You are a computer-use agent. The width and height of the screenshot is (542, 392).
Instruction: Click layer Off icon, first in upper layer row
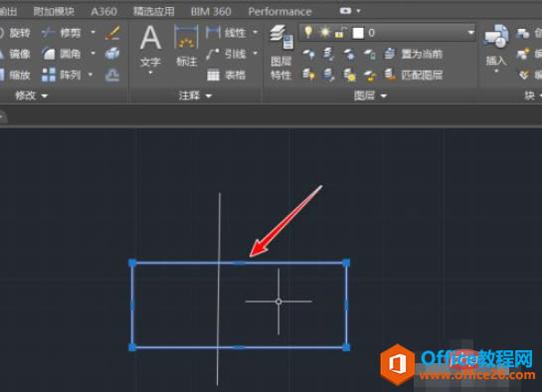click(x=308, y=54)
